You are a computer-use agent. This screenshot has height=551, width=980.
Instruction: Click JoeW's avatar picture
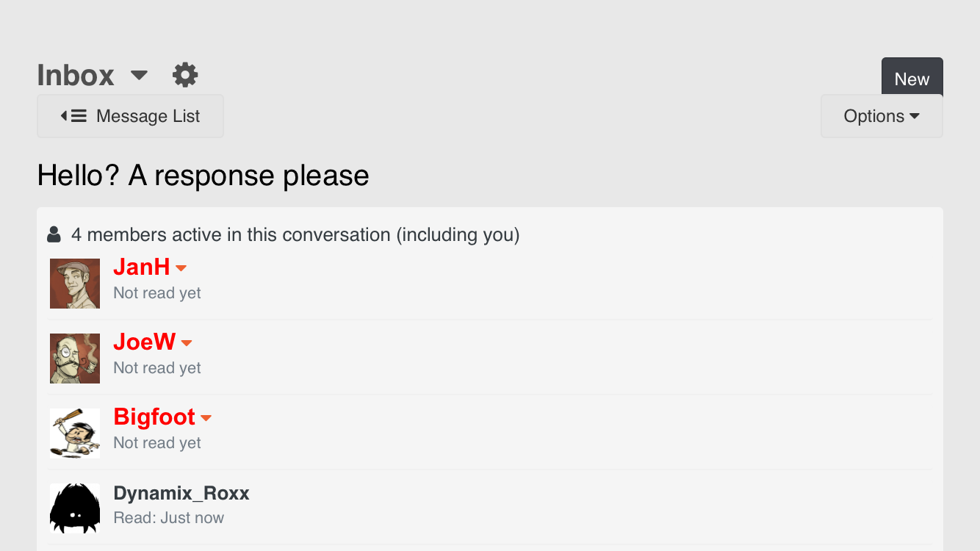[75, 359]
